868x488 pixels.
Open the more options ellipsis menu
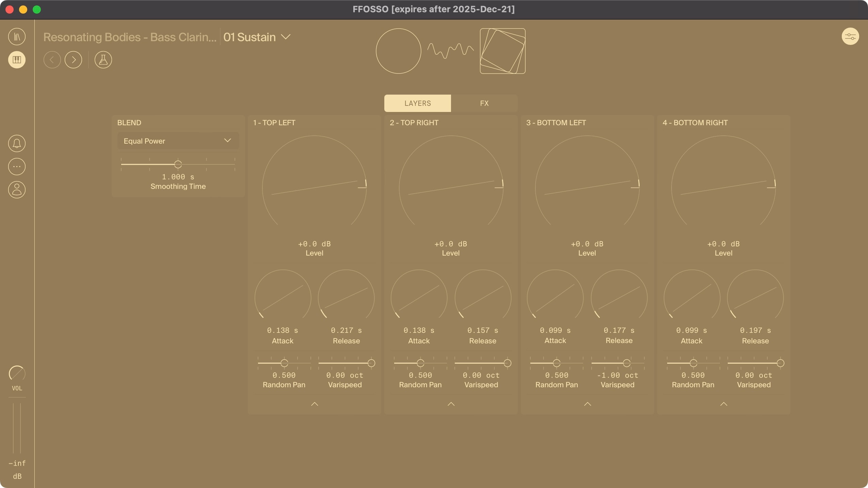(17, 166)
